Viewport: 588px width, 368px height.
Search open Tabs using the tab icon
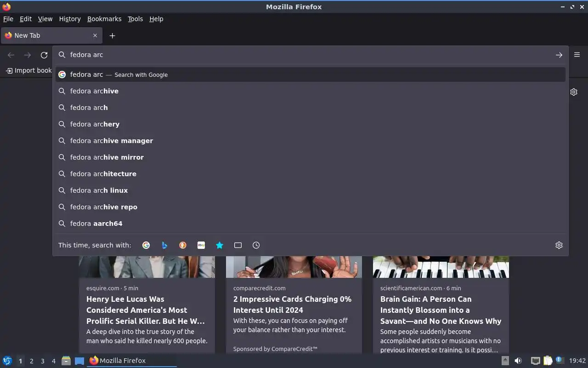pyautogui.click(x=238, y=245)
